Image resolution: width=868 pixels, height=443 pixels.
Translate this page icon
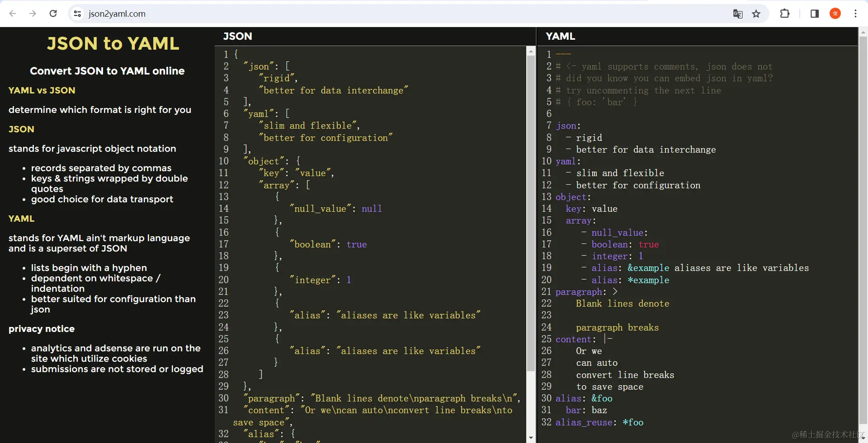click(738, 14)
